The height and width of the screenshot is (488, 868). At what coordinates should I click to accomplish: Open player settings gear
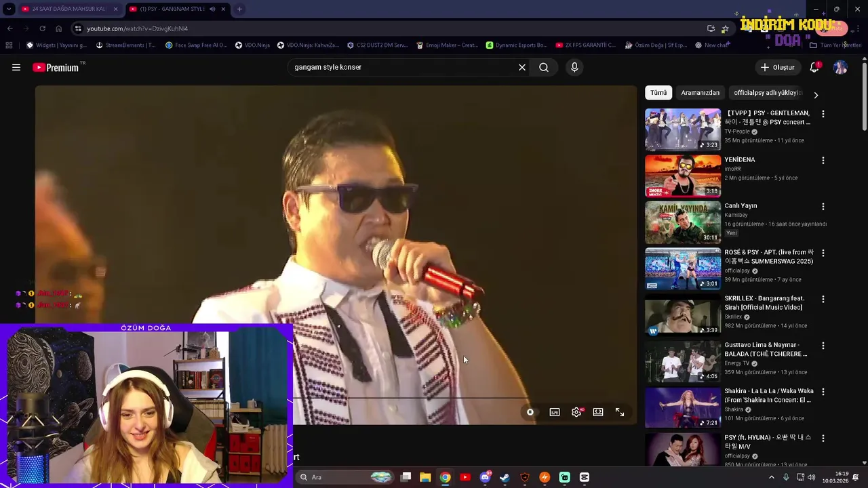[576, 412]
